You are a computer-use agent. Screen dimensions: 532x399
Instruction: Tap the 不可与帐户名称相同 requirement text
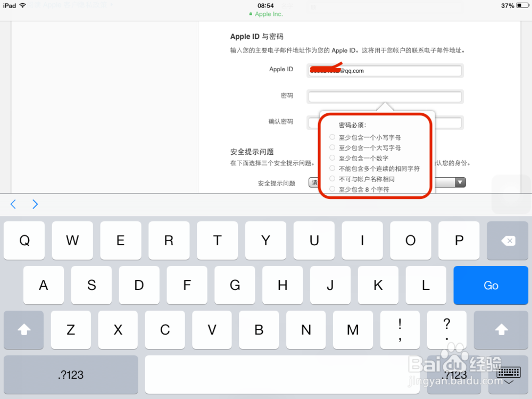[367, 179]
